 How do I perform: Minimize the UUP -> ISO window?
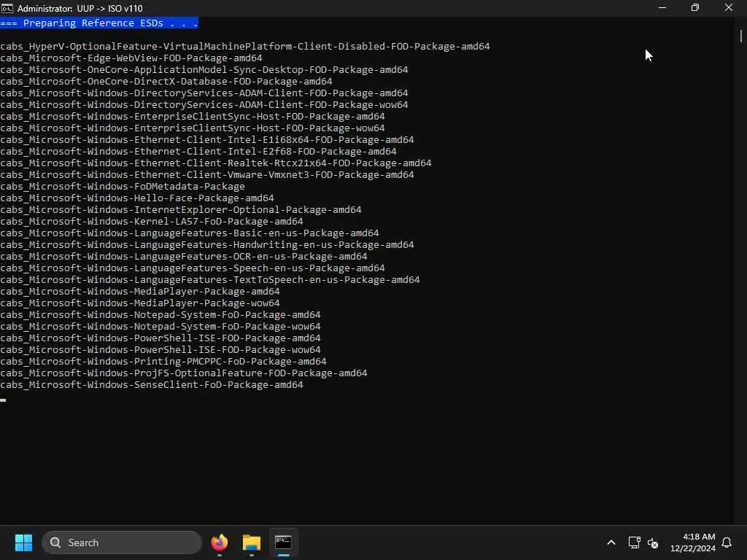[x=662, y=7]
